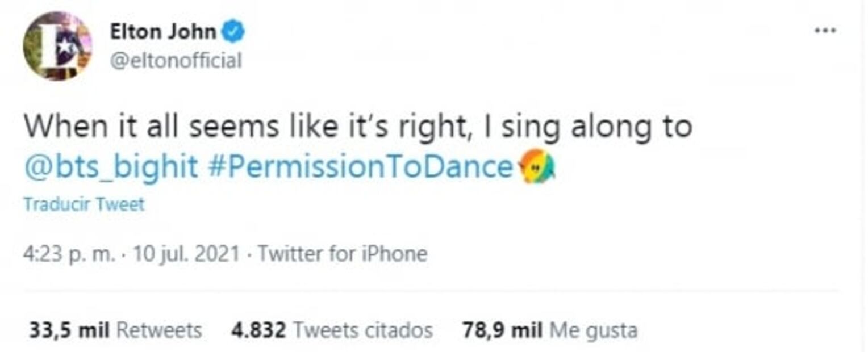Click the rainbow emoji after the hashtag
This screenshot has width=868, height=352.
click(537, 167)
